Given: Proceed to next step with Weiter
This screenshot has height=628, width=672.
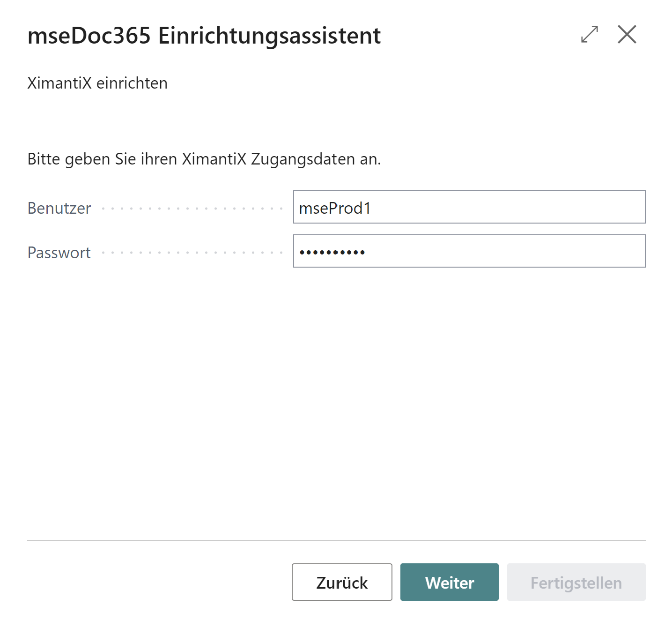Looking at the screenshot, I should click(x=449, y=582).
